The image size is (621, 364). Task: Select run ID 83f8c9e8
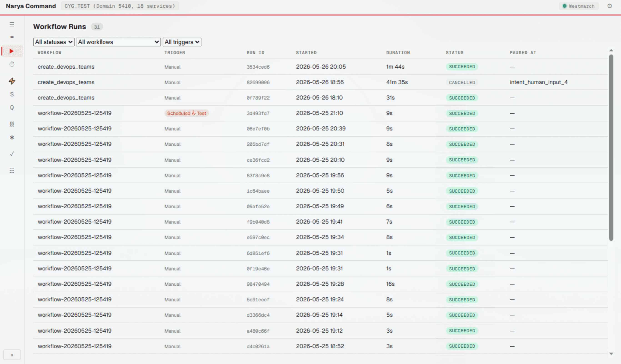pos(258,176)
